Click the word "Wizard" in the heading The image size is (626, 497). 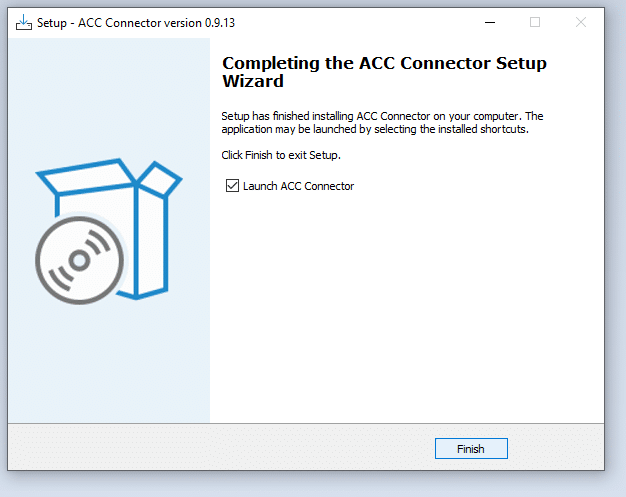coord(253,81)
